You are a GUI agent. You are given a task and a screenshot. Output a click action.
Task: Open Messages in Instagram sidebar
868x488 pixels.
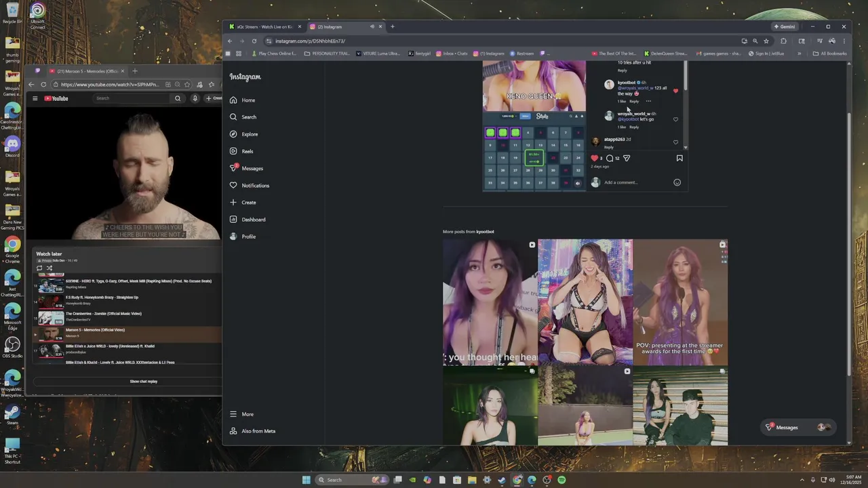click(246, 168)
